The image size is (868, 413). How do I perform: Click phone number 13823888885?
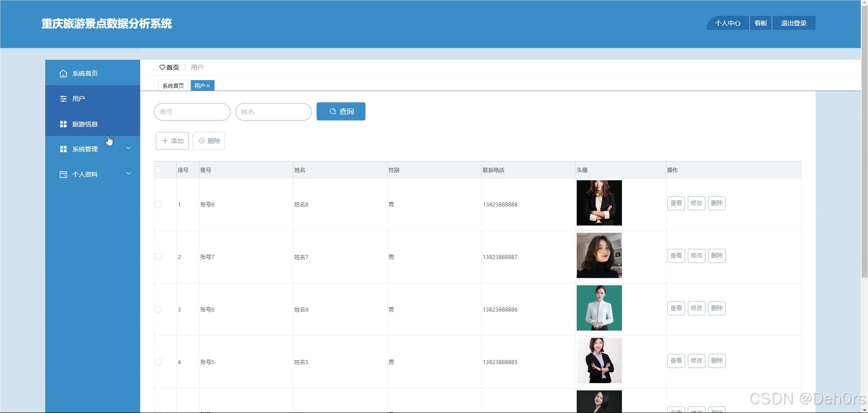point(500,362)
